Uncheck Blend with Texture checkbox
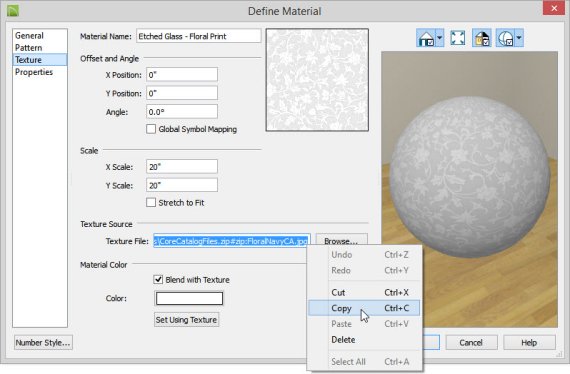This screenshot has width=570, height=374. pos(158,280)
